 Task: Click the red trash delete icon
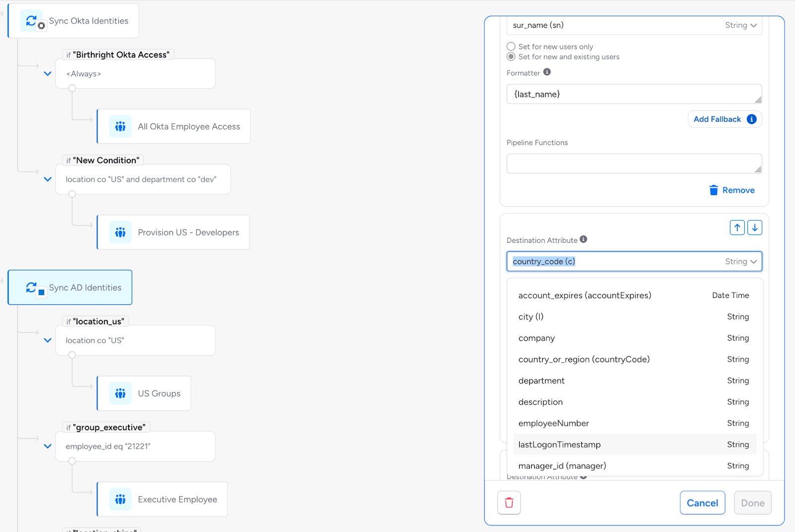(x=509, y=503)
